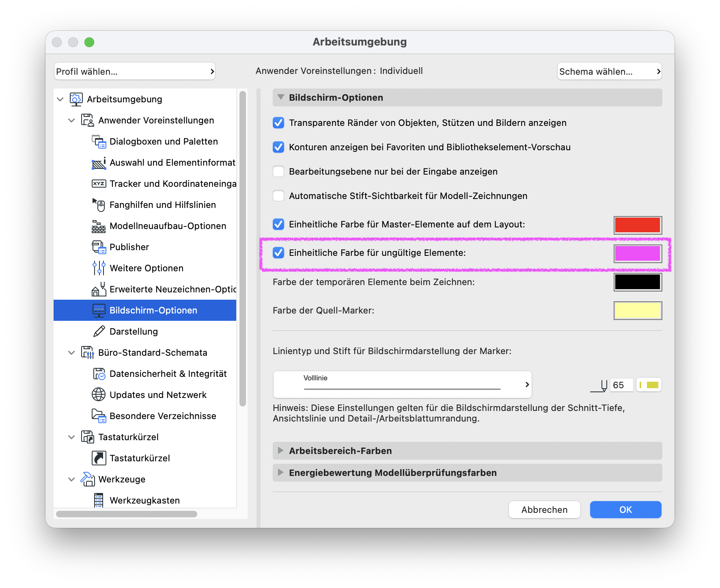Image resolution: width=720 pixels, height=588 pixels.
Task: Open the Profil wählen dropdown
Action: click(x=135, y=71)
